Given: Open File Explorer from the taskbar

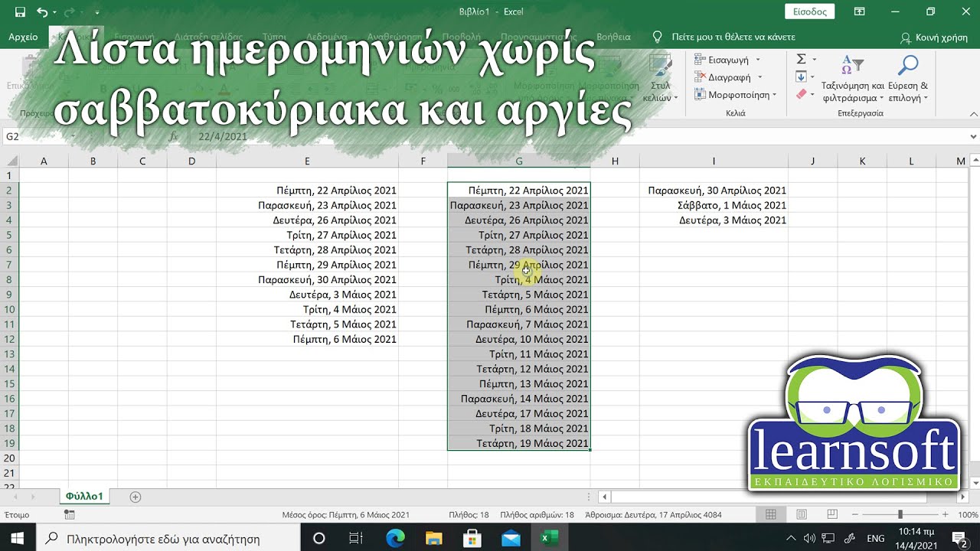Looking at the screenshot, I should [433, 539].
